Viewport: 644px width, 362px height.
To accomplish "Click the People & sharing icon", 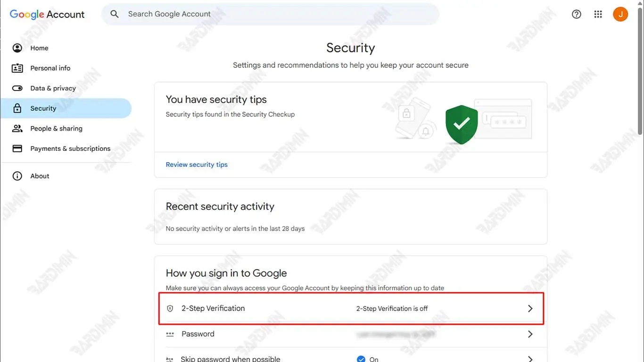I will click(x=17, y=128).
